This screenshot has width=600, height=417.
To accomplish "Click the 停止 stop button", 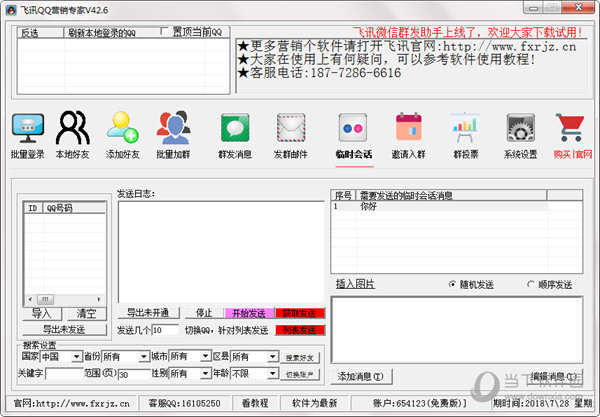I will point(204,313).
